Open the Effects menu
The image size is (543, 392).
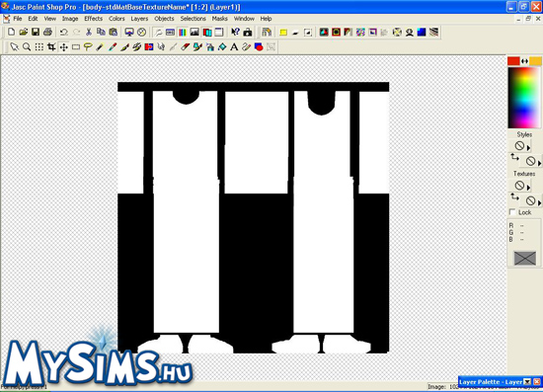94,19
